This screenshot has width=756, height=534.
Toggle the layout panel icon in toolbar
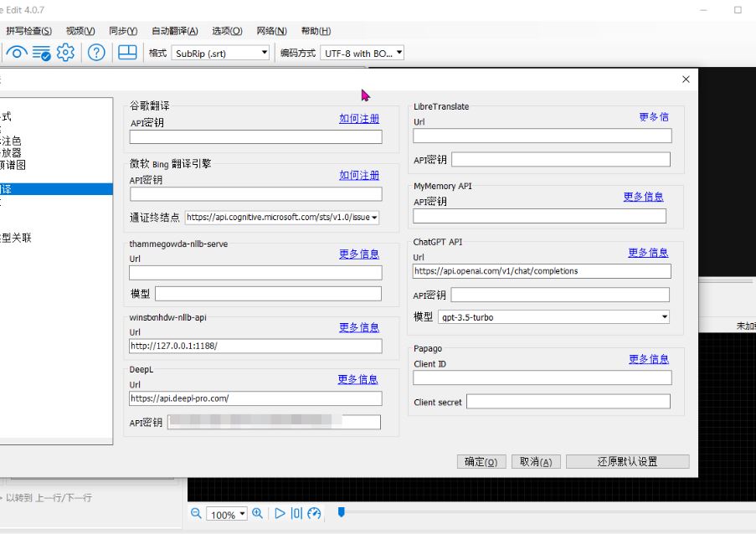coord(127,53)
